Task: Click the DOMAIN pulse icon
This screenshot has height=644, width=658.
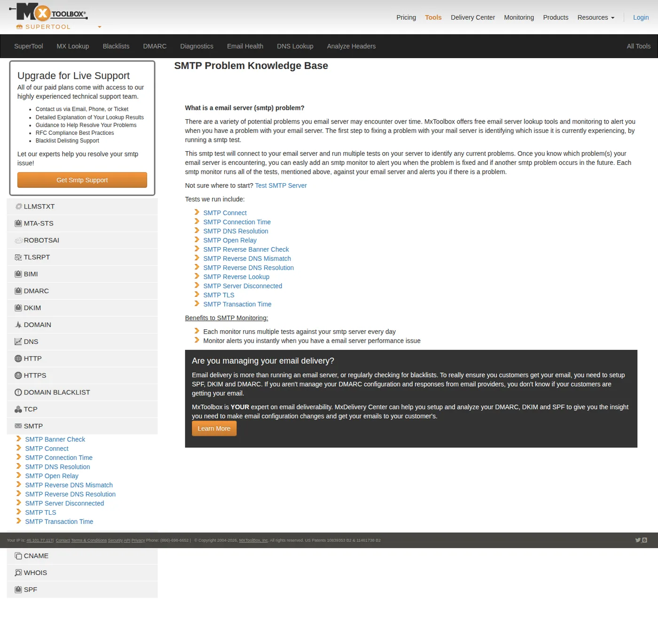Action: click(18, 325)
